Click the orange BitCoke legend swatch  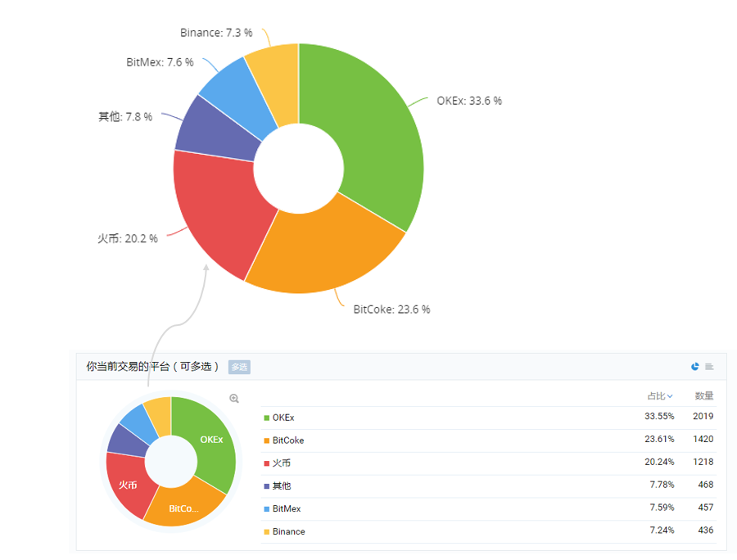pyautogui.click(x=266, y=440)
